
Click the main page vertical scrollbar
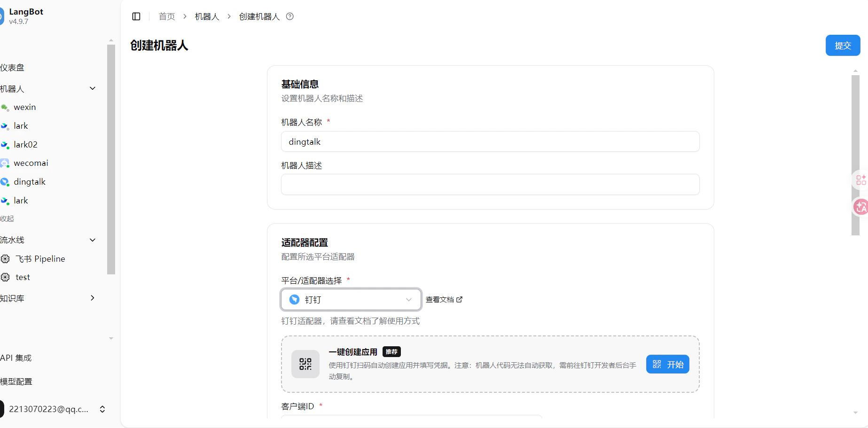855,155
